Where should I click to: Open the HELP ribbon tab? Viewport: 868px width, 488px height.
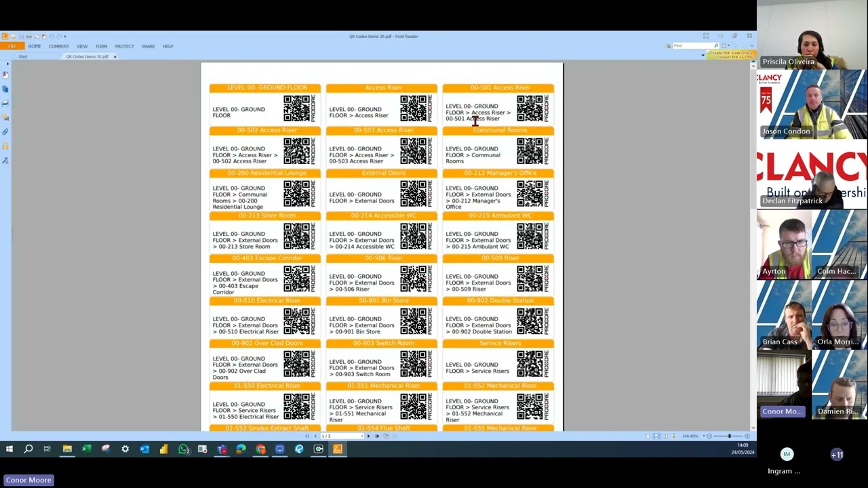167,46
